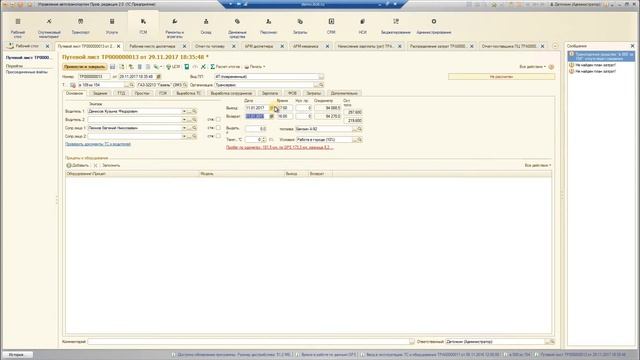640x360 pixels.
Task: Click Заполнить in Прицепы и оборудование
Action: point(111,165)
